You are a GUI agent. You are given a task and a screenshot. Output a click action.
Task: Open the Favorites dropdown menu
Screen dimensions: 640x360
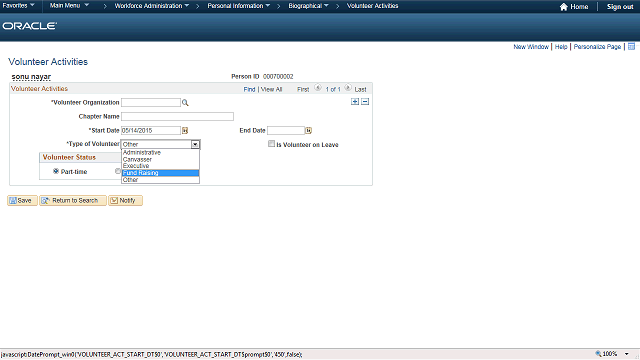click(x=19, y=6)
